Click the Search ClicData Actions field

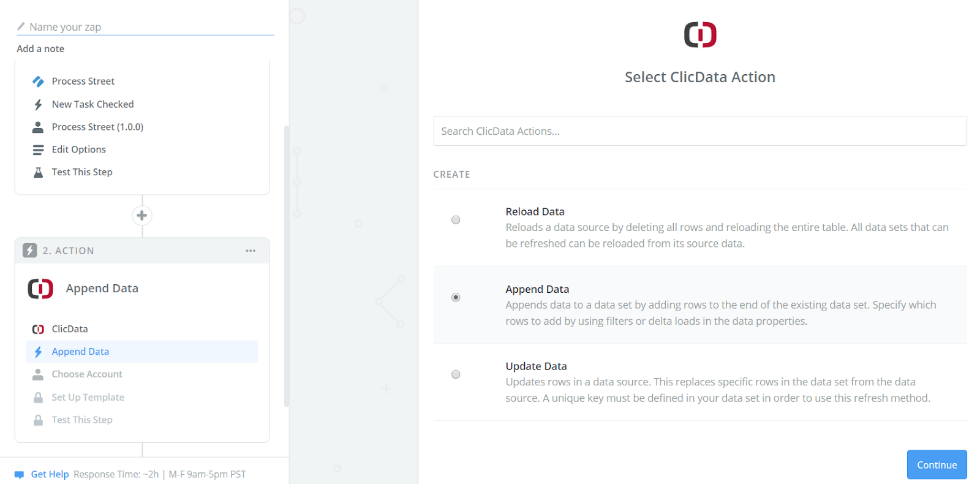[x=700, y=131]
